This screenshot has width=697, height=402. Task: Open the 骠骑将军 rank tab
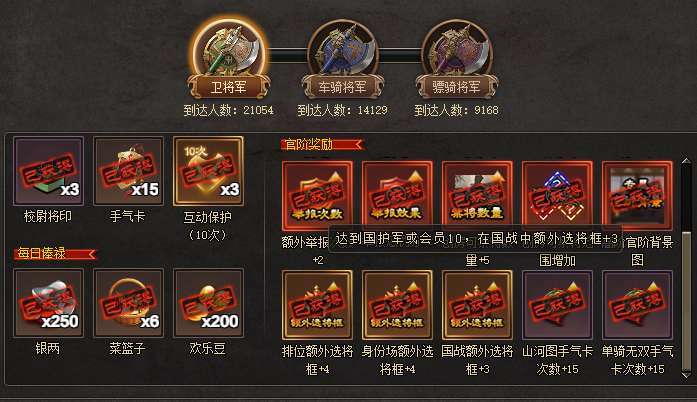(x=457, y=59)
